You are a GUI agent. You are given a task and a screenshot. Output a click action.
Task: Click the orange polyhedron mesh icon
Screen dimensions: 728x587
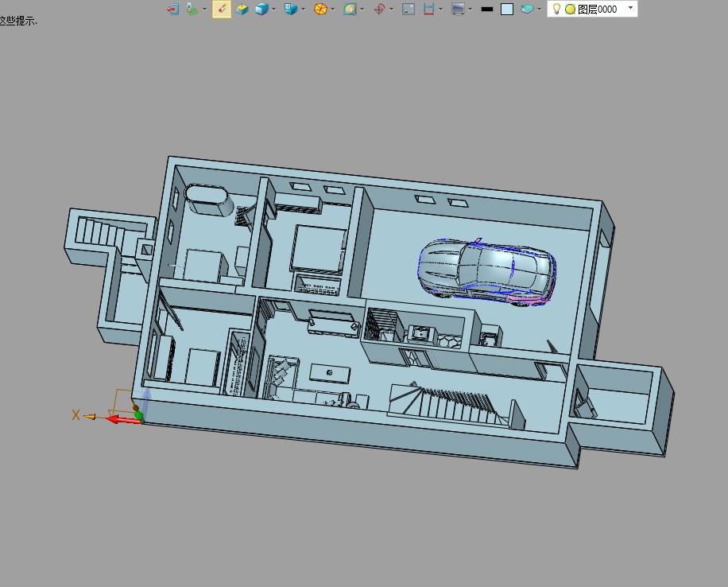320,9
